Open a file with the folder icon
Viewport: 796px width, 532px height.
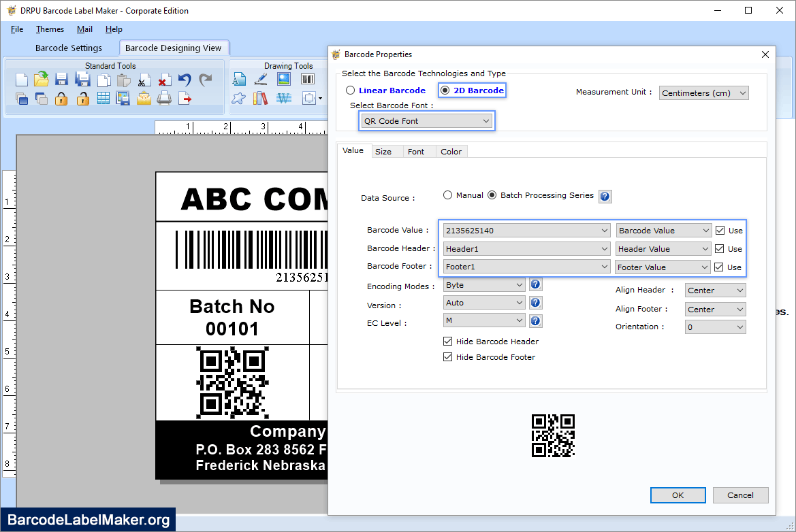point(42,79)
